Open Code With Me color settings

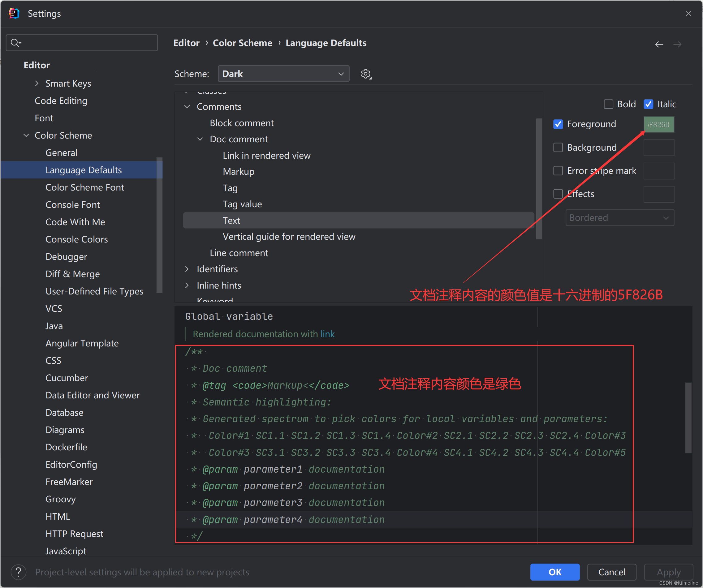75,222
